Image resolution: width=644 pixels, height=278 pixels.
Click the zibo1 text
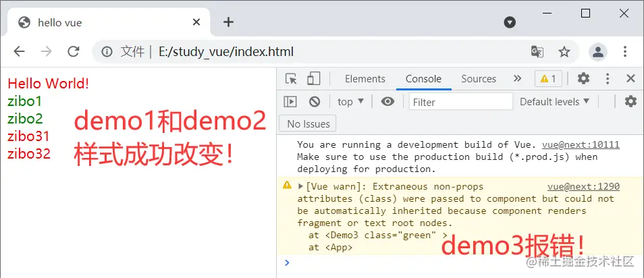(x=25, y=101)
